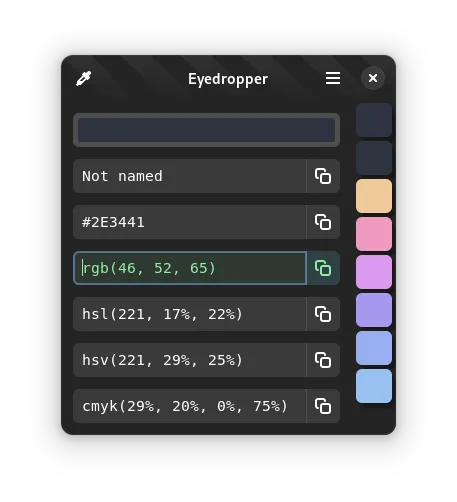Open the hamburger main menu
Viewport: 457px width, 502px height.
point(333,78)
